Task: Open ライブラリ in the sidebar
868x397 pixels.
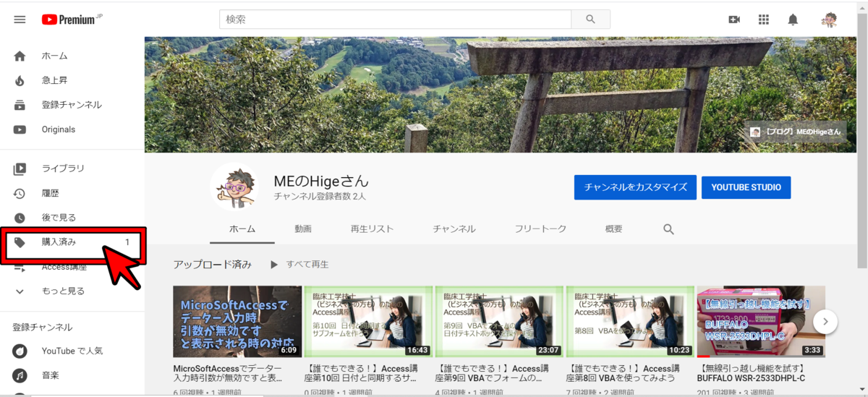Action: point(72,168)
